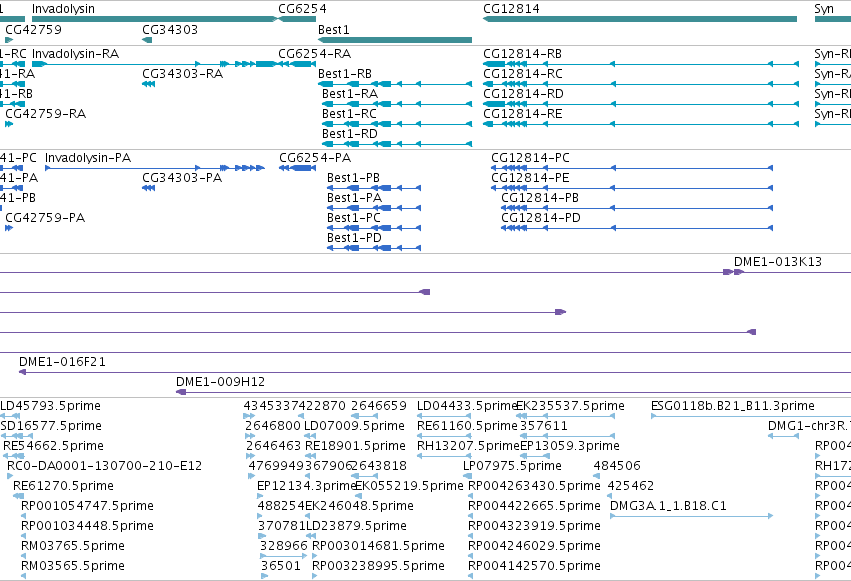Click transcript CG12814-RD

tap(641, 104)
